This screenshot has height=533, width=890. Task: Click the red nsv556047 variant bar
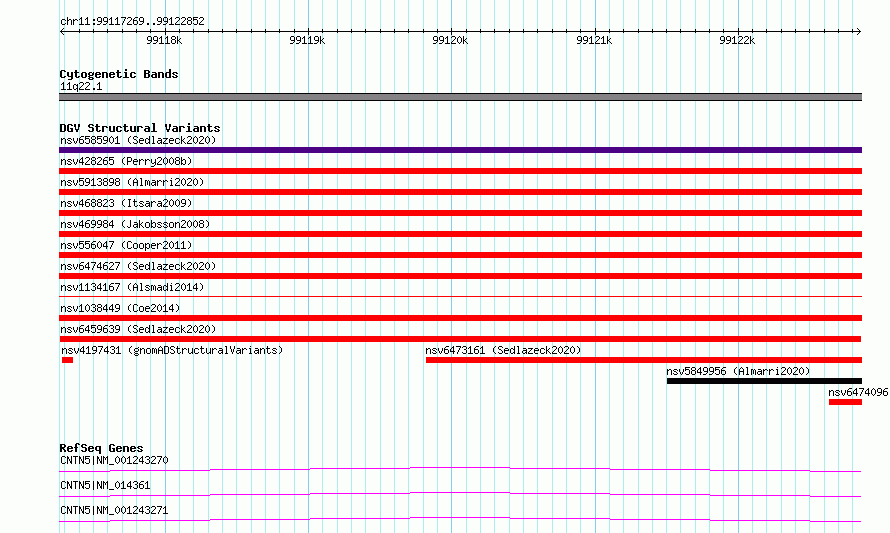(x=460, y=255)
